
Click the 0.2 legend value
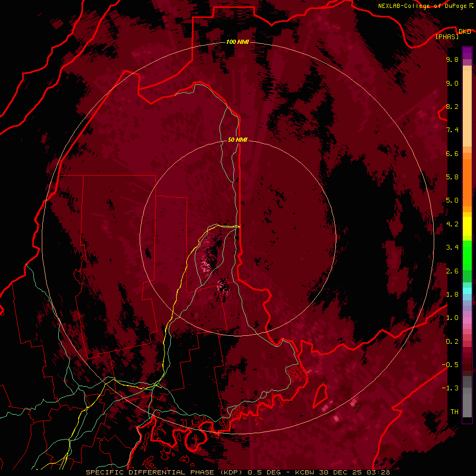click(452, 342)
